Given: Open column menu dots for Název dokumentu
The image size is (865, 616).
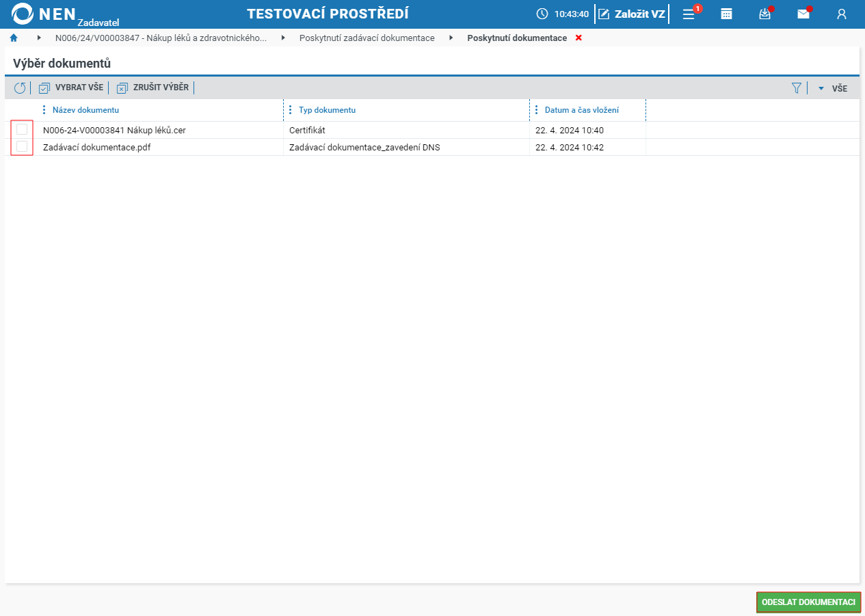Looking at the screenshot, I should click(44, 110).
